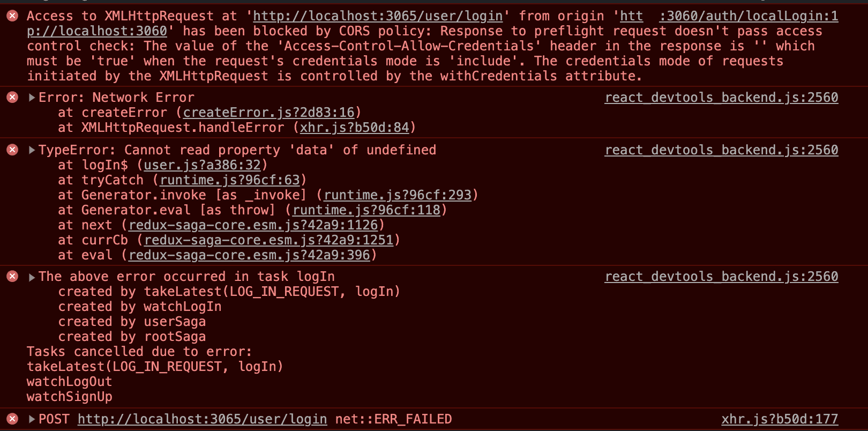The image size is (868, 431).
Task: Click the error icon beside 'The above error occurred'
Action: pyautogui.click(x=12, y=276)
